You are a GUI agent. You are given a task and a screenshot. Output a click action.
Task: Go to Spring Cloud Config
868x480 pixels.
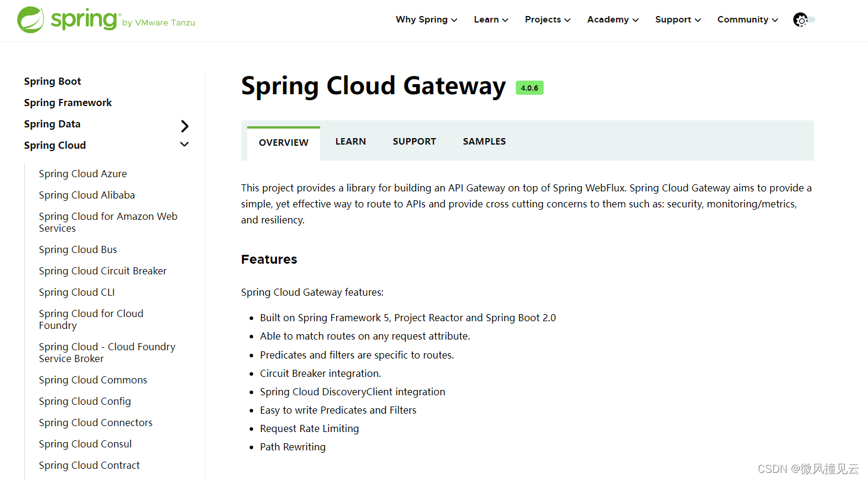85,401
